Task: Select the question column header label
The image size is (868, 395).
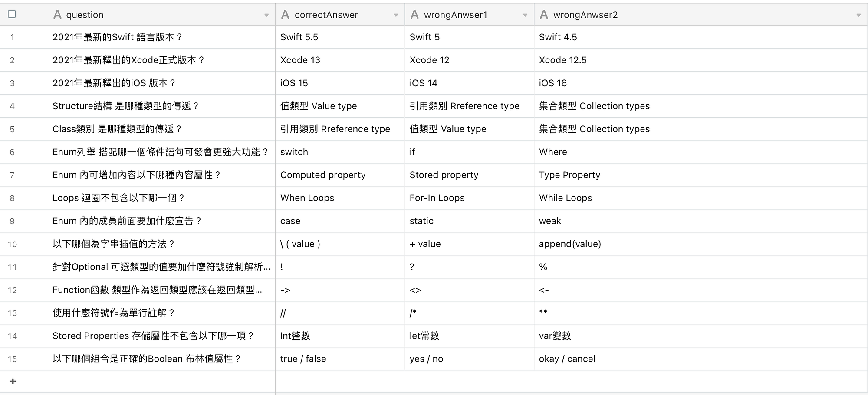Action: coord(85,14)
